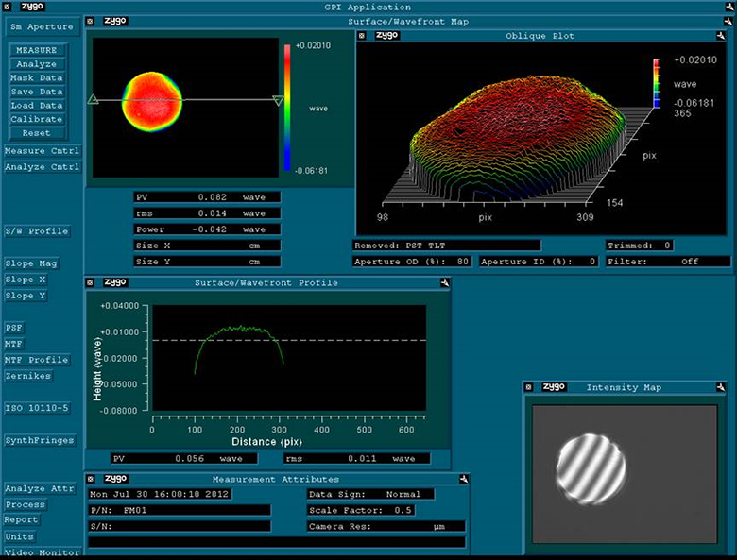Open the MTF window
Viewport: 737px width, 560px height.
[x=14, y=344]
